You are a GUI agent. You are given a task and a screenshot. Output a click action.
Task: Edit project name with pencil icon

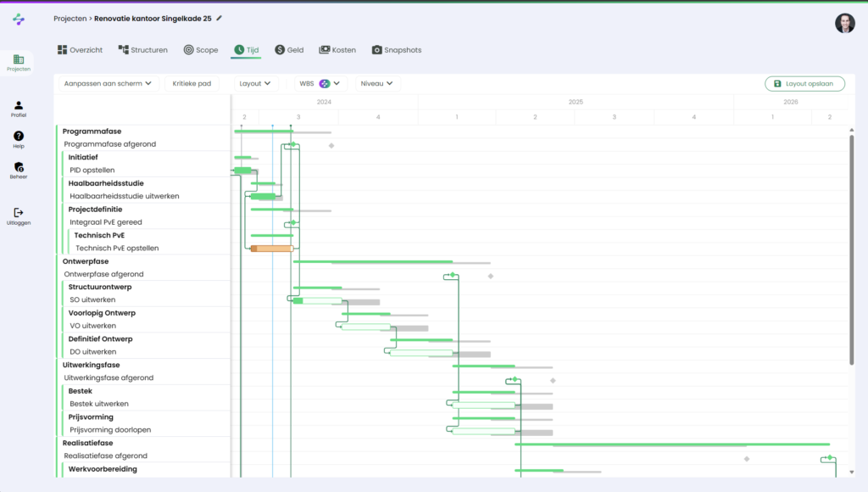pyautogui.click(x=220, y=18)
